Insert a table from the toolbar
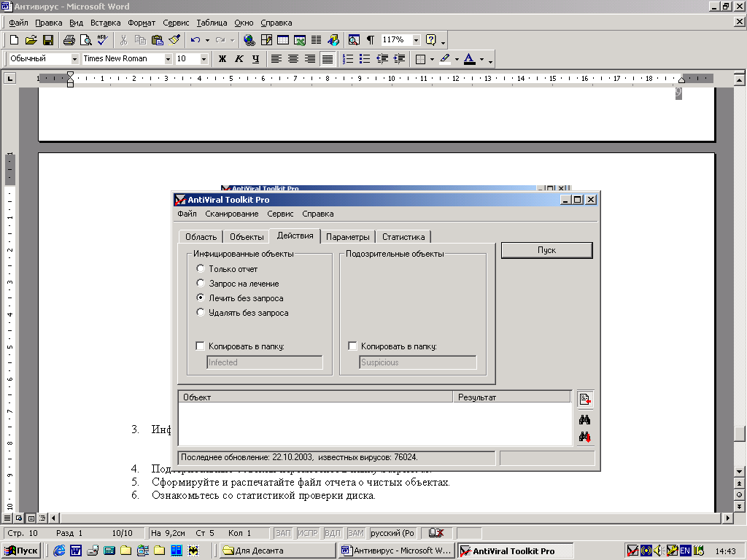Screen dimensions: 747x560 283,40
